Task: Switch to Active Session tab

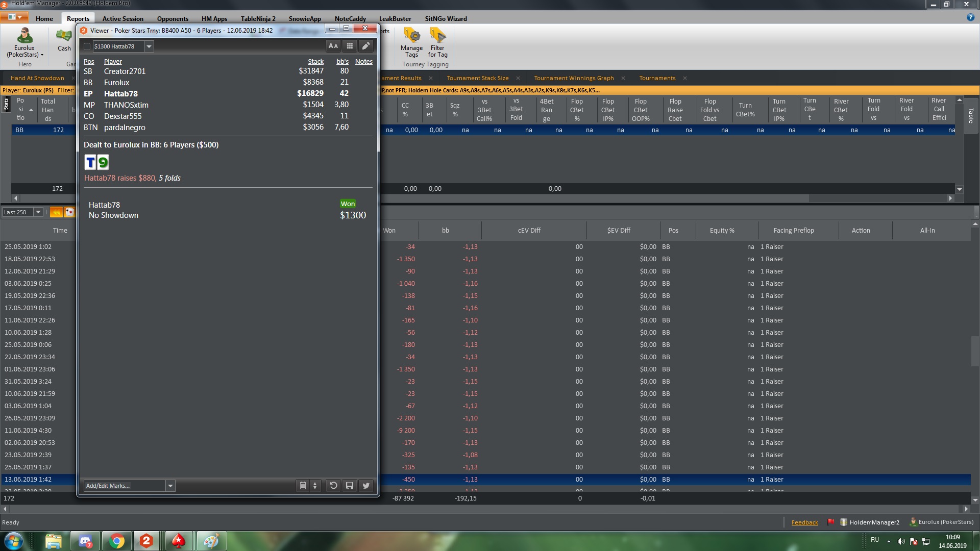Action: coord(122,18)
